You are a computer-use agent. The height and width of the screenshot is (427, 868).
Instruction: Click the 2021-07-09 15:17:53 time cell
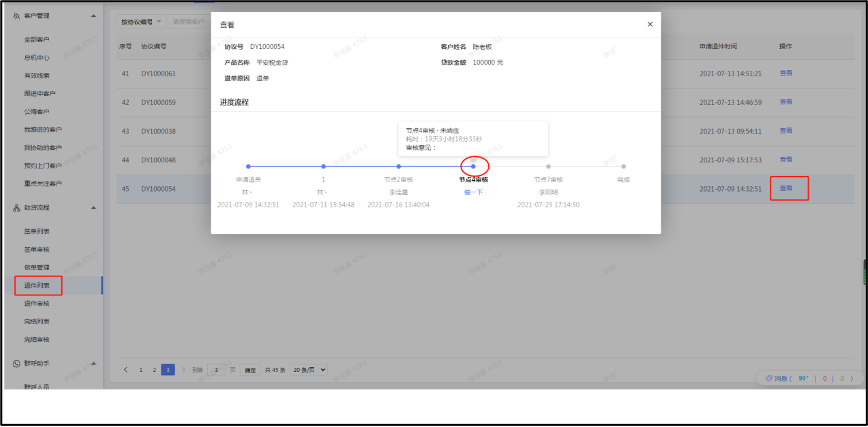[731, 160]
